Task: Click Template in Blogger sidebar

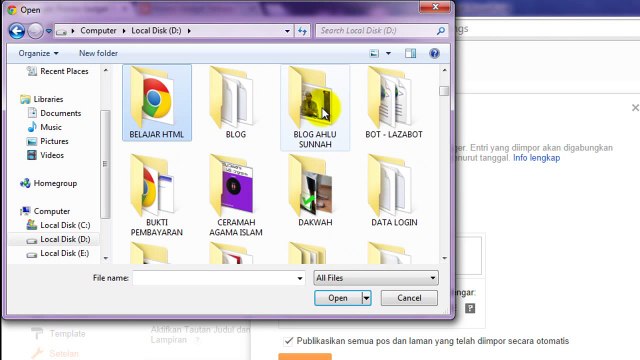Action: pos(67,333)
